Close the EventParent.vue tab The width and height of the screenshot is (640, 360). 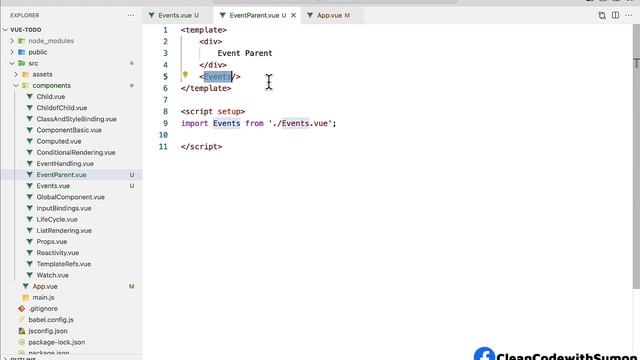click(x=293, y=15)
